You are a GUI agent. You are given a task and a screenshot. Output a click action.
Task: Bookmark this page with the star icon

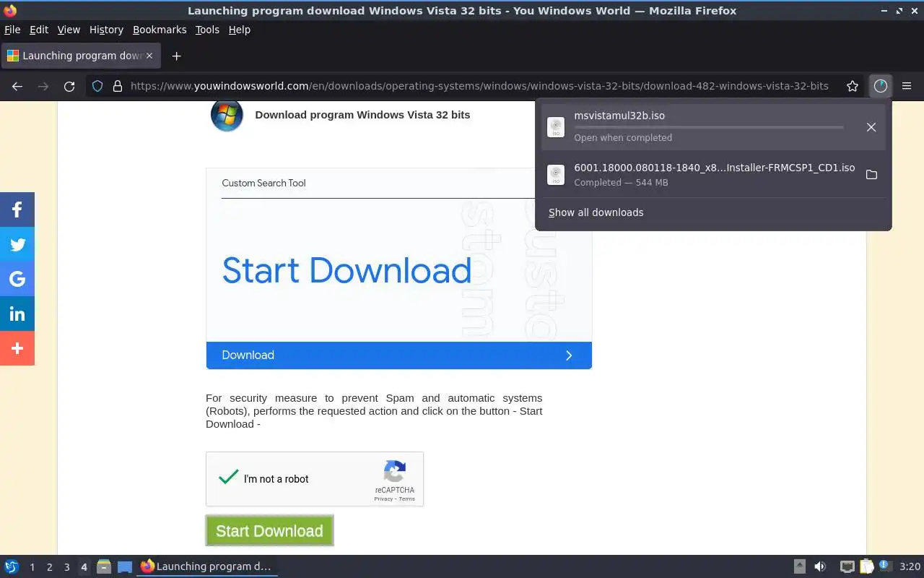click(x=853, y=86)
